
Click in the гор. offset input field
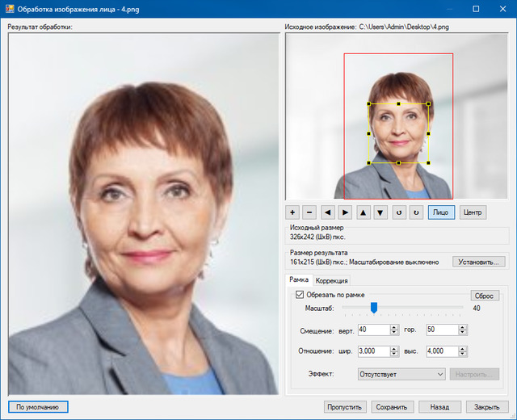pyautogui.click(x=443, y=330)
